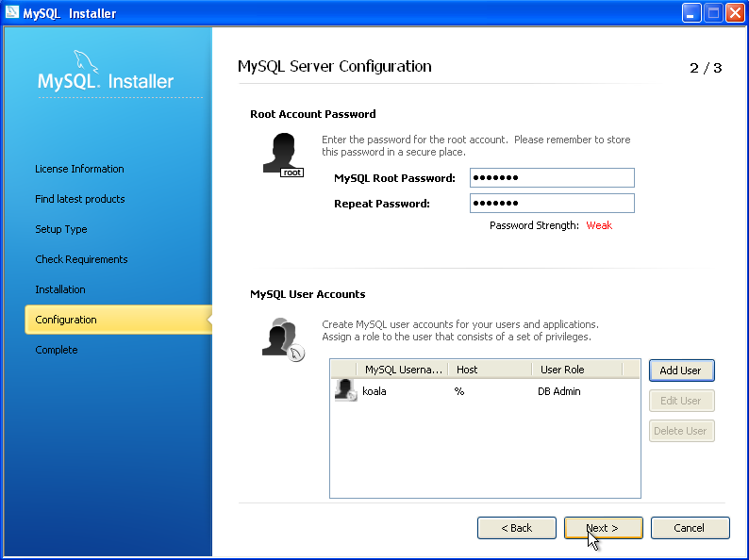Select the Setup Type sidebar step
This screenshot has width=749, height=560.
click(61, 229)
